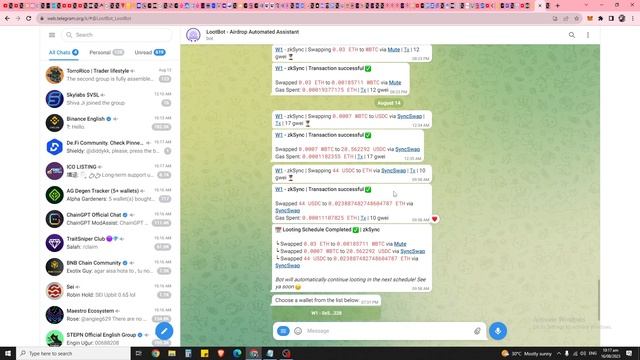Open SyncSwap link in 44 USDC swapping message

393,171
